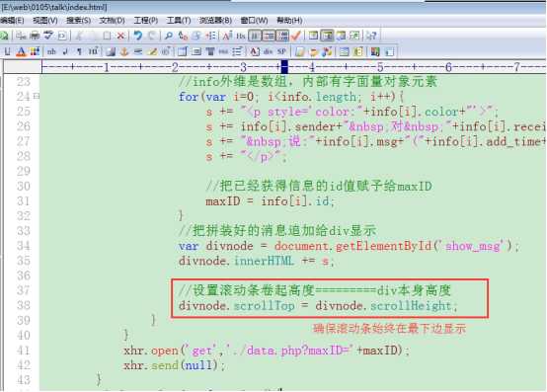Click 'xhr.send(null);' on line 42

pyautogui.click(x=175, y=365)
